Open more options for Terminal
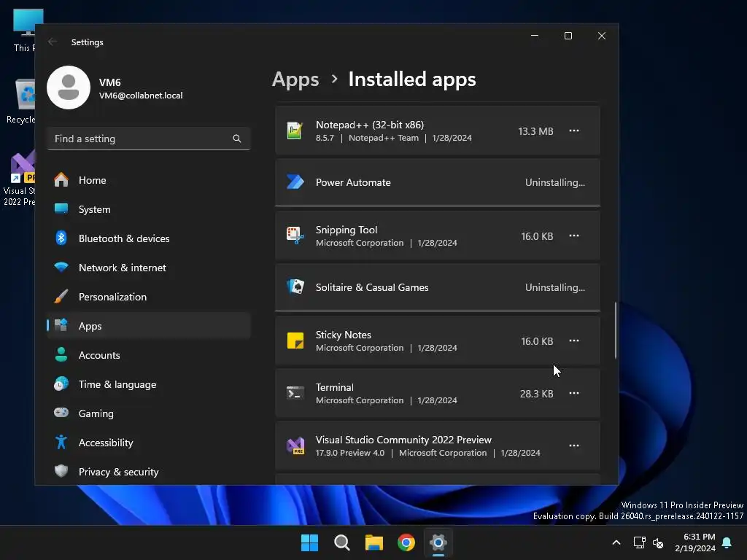Image resolution: width=747 pixels, height=560 pixels. tap(574, 393)
